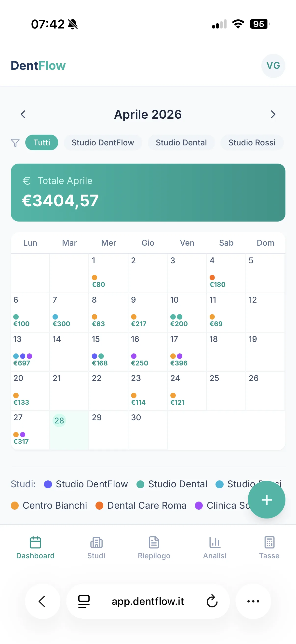This screenshot has height=644, width=296.
Task: Tap the funnel filter icon
Action: click(15, 143)
